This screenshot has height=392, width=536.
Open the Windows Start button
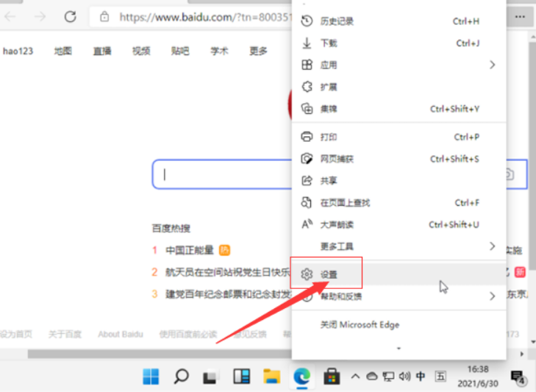[x=151, y=377]
